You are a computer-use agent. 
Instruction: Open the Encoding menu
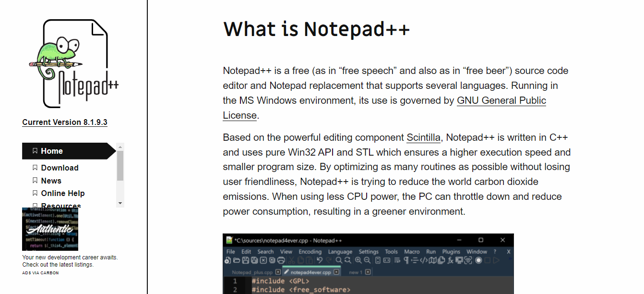pos(310,252)
